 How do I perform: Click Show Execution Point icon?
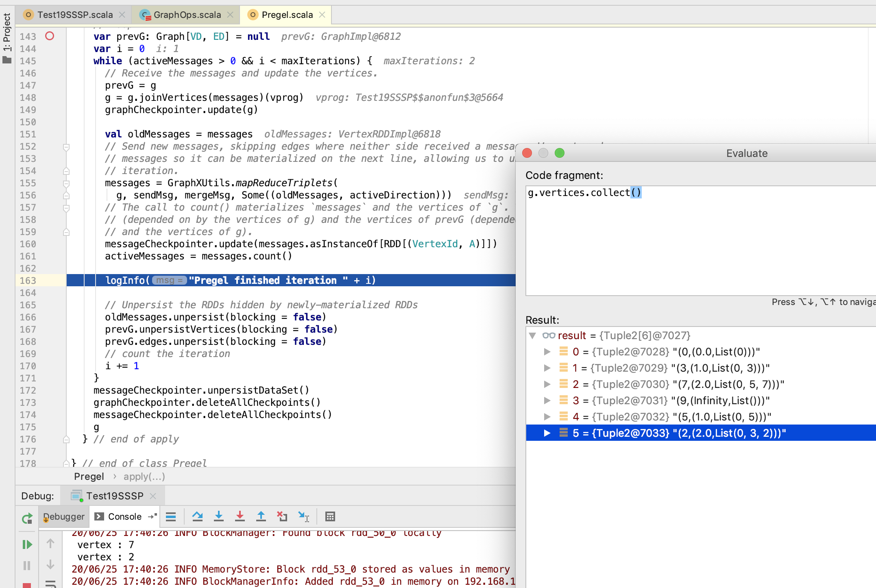171,517
